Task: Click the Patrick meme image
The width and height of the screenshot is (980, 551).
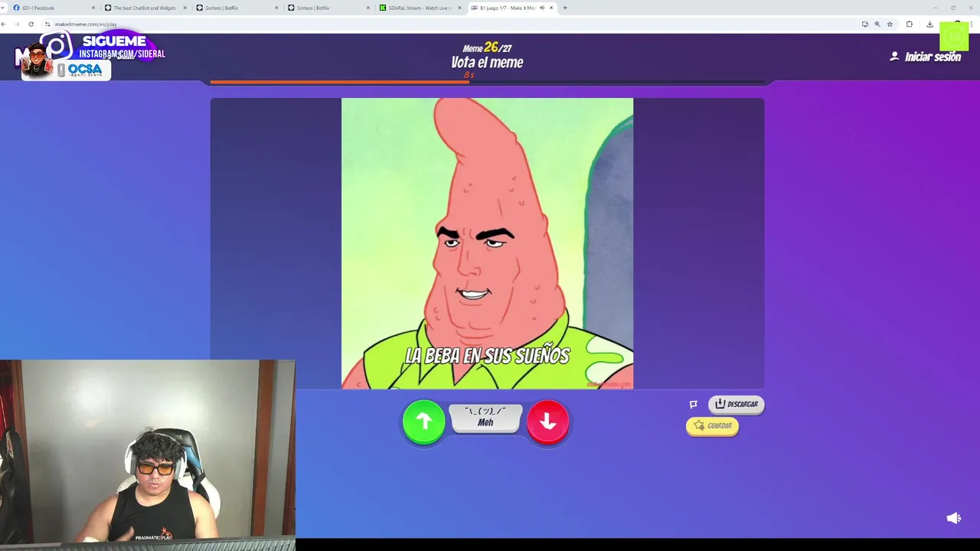Action: click(x=487, y=243)
